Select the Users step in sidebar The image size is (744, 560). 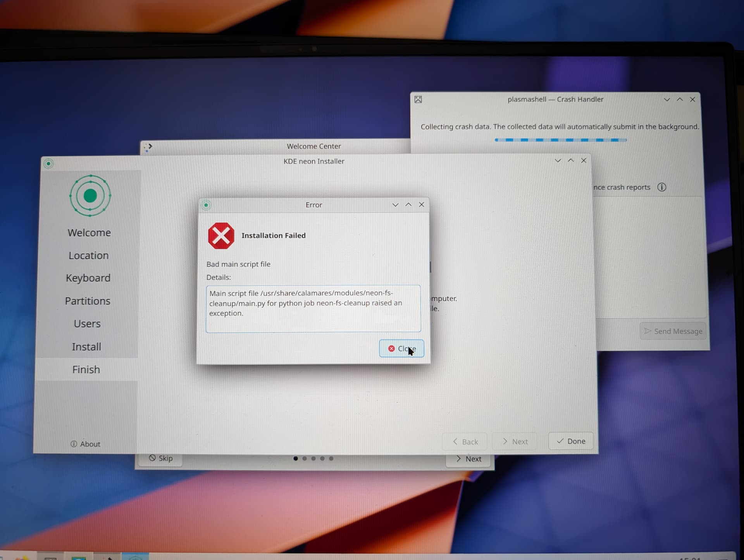click(x=87, y=324)
